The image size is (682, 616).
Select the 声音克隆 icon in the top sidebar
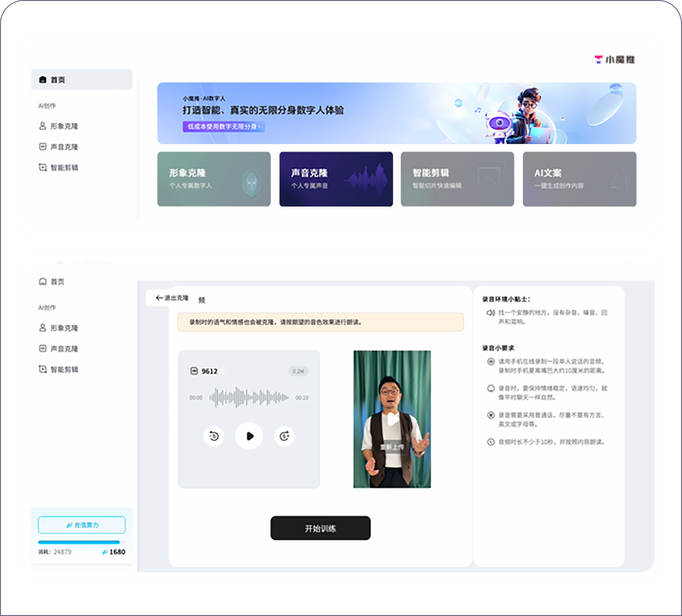(x=42, y=147)
